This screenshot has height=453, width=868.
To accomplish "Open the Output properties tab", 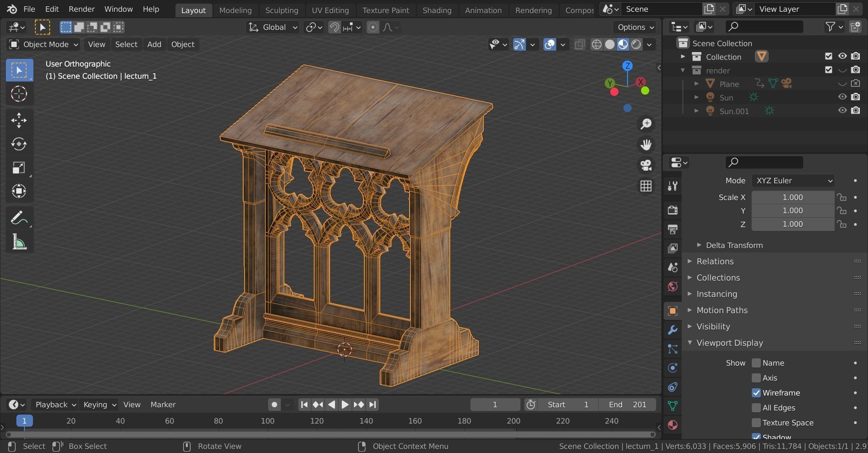I will (673, 229).
